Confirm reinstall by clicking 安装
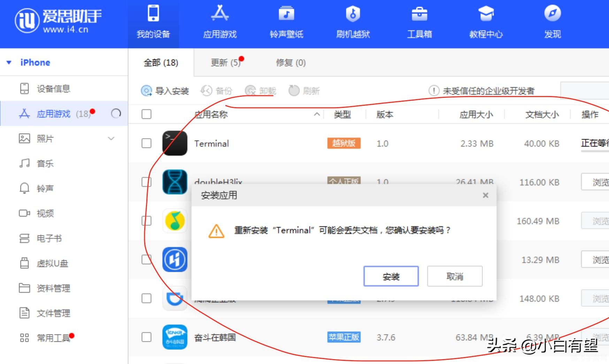Viewport: 609px width, 364px height. click(x=391, y=276)
